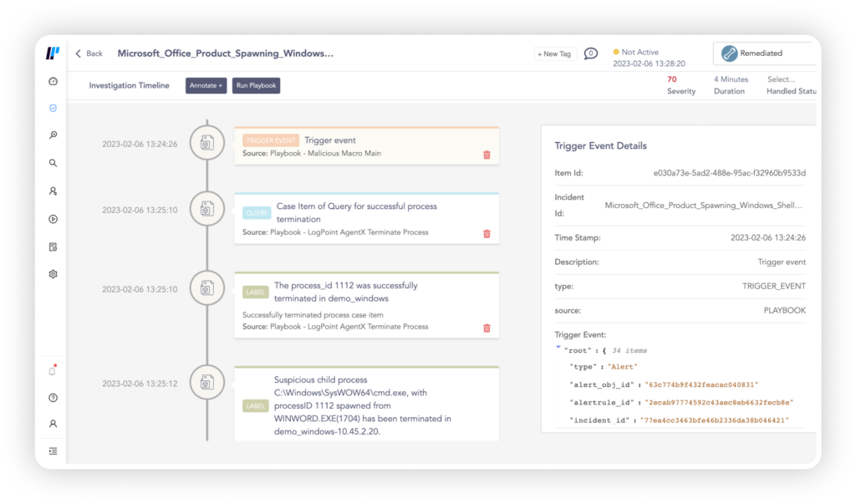Click the Not Active status indicator
Image resolution: width=856 pixels, height=504 pixels.
pos(636,53)
